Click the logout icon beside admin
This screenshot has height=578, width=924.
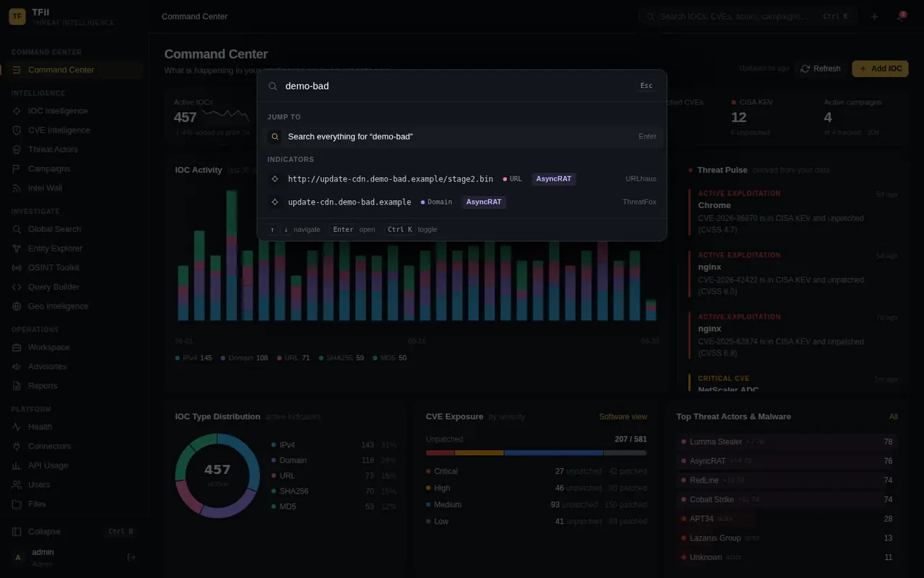(131, 557)
